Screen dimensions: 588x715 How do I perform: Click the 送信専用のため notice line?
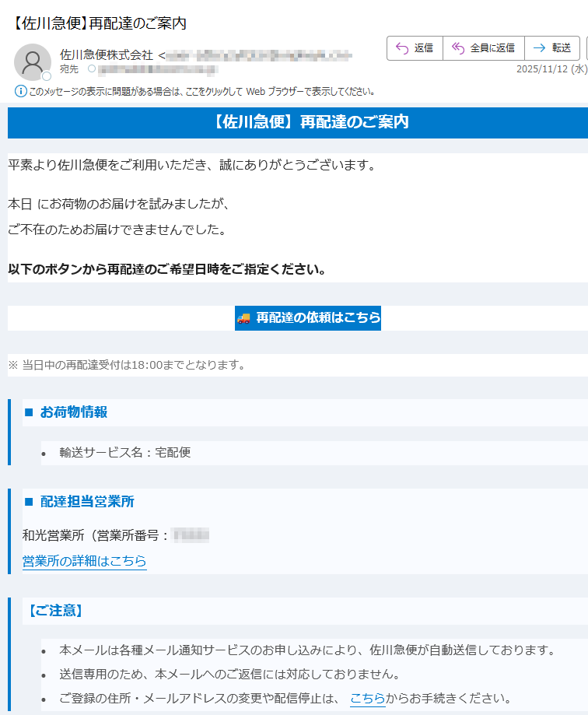point(229,674)
